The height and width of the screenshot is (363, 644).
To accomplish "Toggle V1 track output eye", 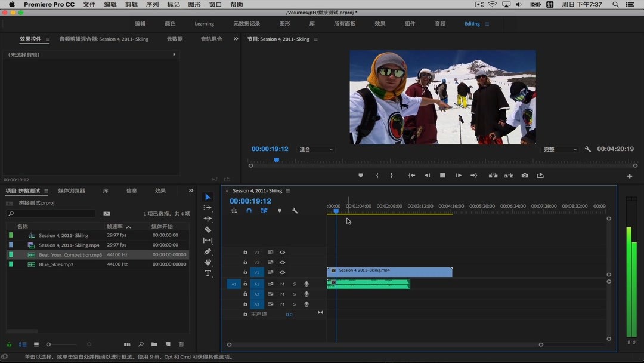I will [x=282, y=272].
